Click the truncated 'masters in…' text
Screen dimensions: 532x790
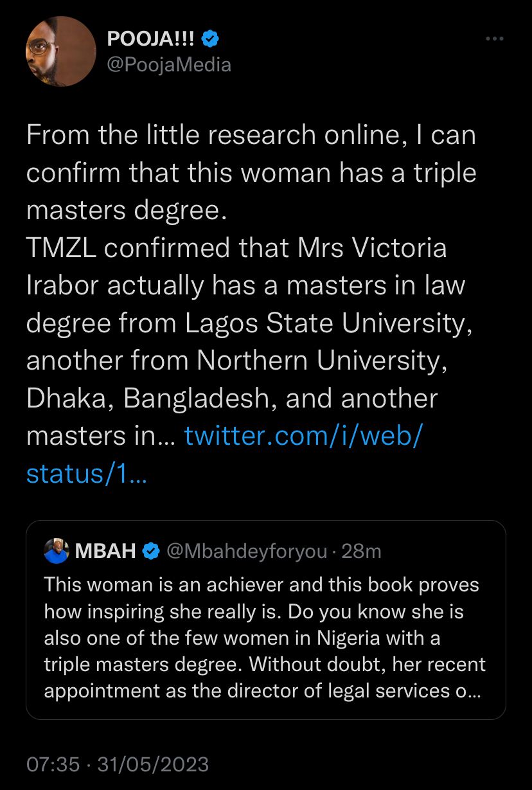pos(100,436)
